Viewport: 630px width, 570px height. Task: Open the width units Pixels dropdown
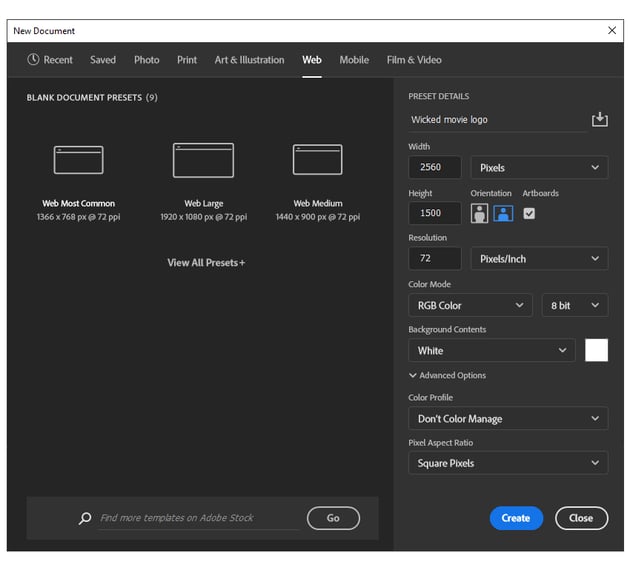tap(539, 168)
